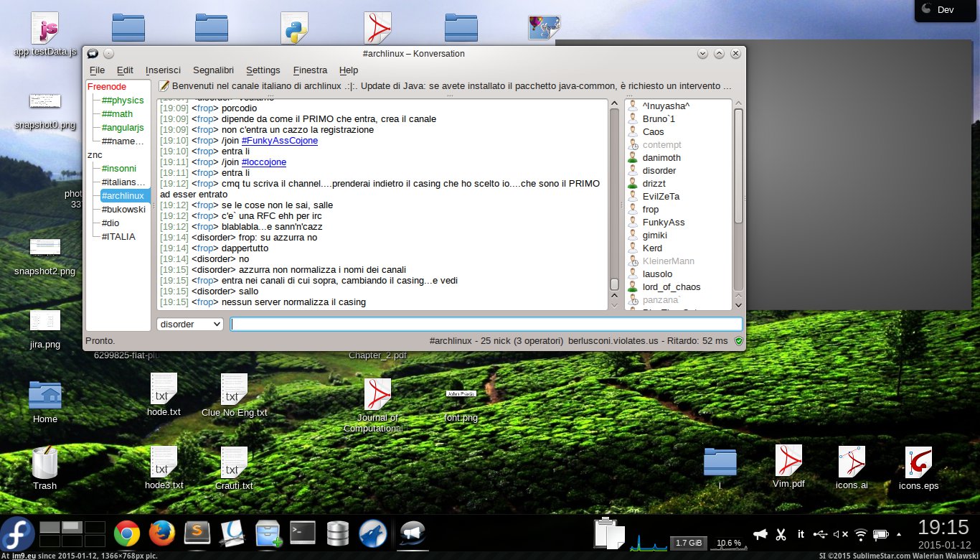Launch Firefox from the panel

(162, 533)
